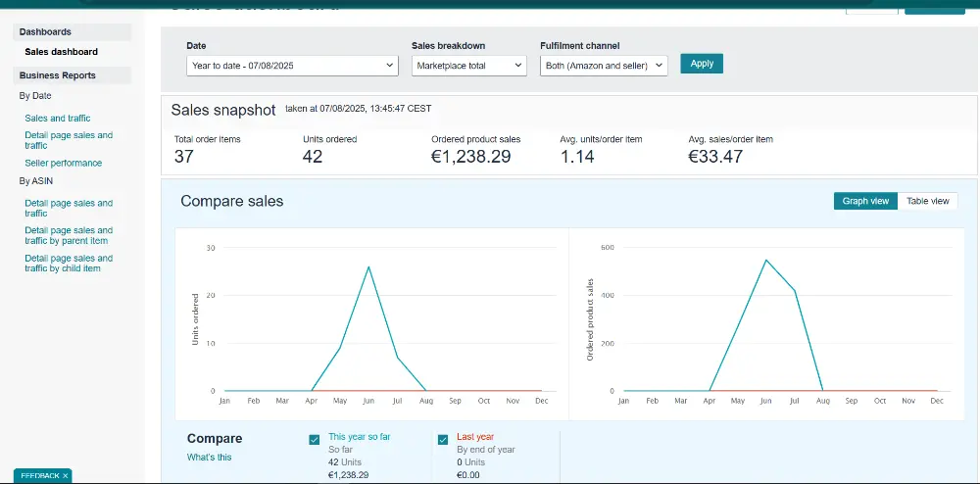The image size is (980, 484).
Task: Open the Date dropdown 'Year to date'
Action: click(x=292, y=66)
